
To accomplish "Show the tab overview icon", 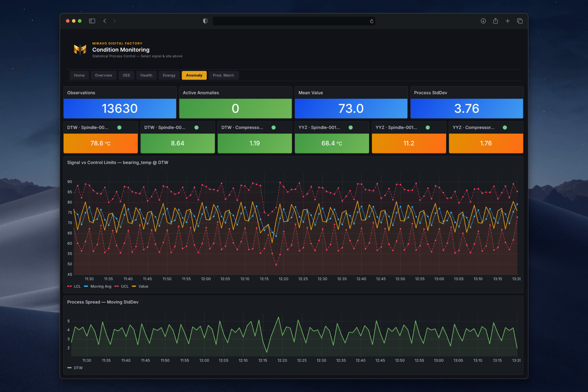I will click(x=520, y=21).
